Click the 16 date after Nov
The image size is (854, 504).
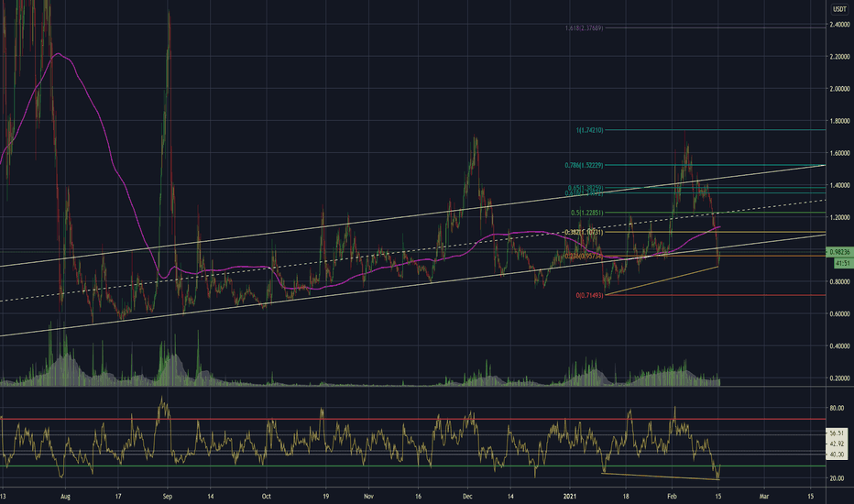tap(418, 497)
